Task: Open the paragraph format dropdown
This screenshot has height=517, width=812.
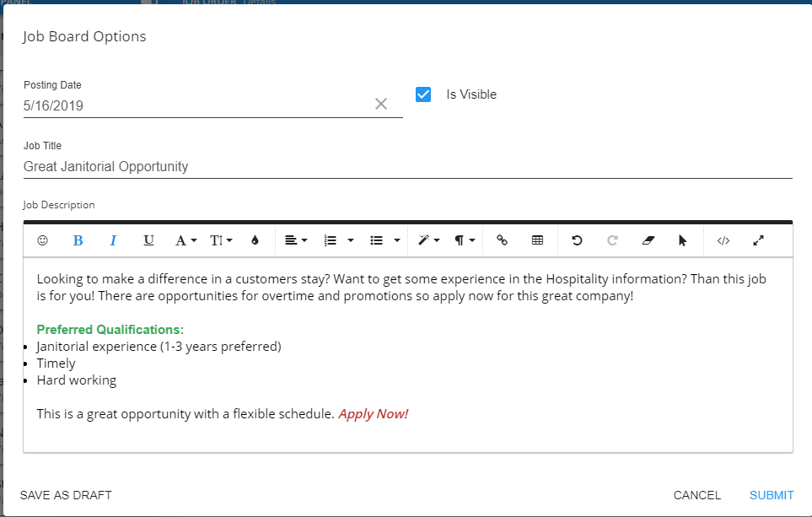Action: 465,240
